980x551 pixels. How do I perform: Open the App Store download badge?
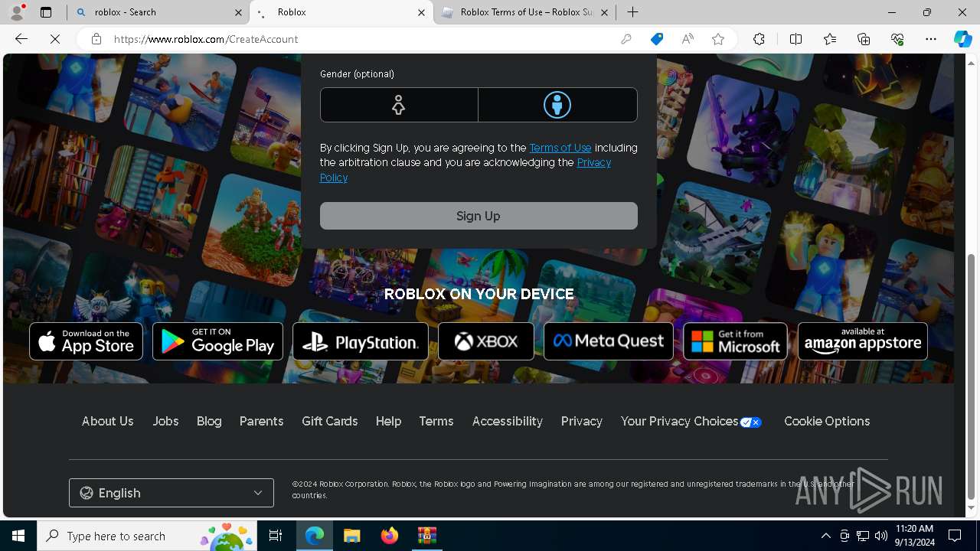87,341
